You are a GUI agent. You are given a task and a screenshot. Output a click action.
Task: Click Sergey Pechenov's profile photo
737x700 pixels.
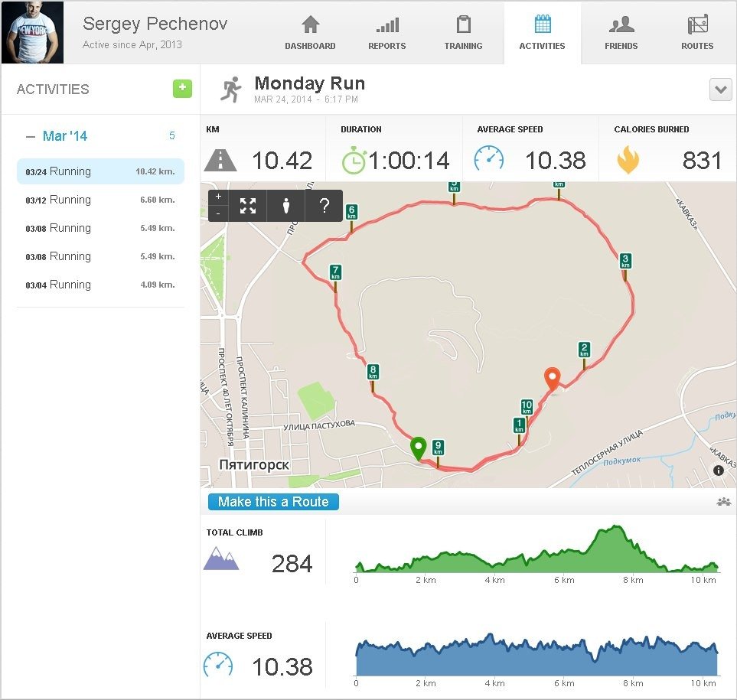32,32
